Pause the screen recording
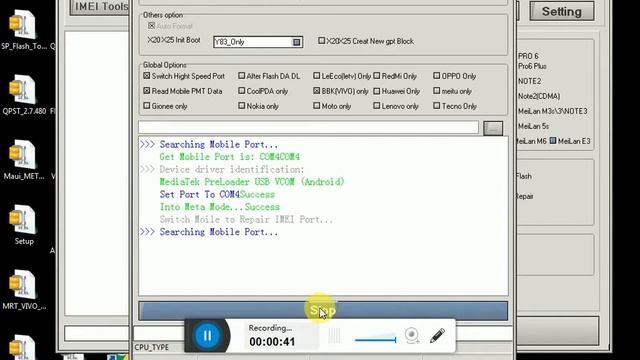This screenshot has height=360, width=640. pos(207,336)
